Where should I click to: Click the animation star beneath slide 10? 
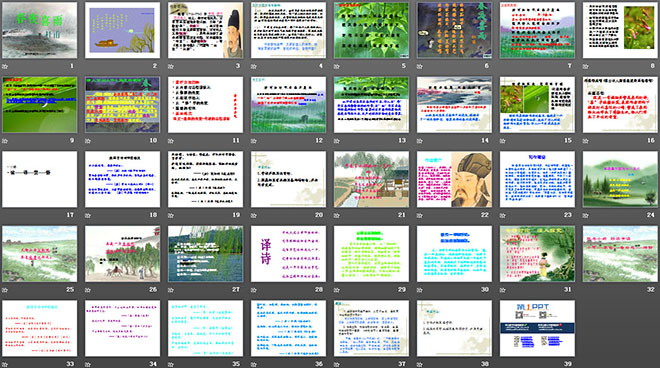point(88,141)
